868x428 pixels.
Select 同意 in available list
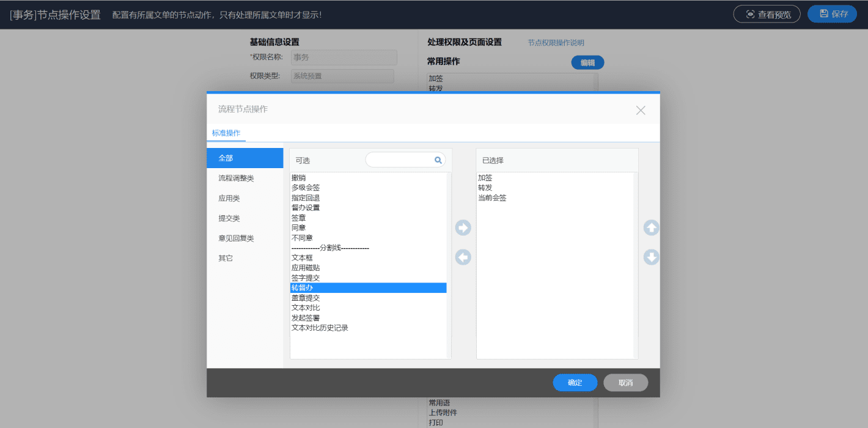tap(369, 227)
